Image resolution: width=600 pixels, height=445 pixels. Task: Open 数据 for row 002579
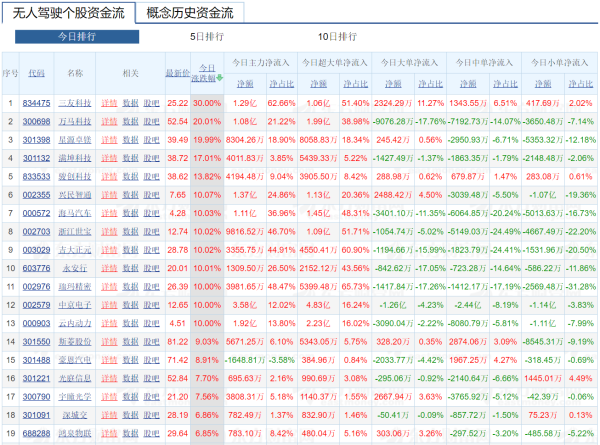pyautogui.click(x=130, y=305)
